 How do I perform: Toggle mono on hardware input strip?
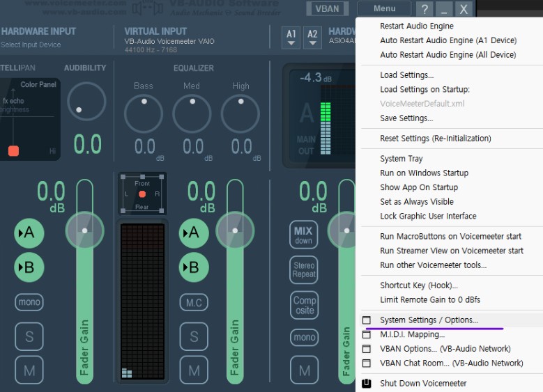[x=29, y=302]
